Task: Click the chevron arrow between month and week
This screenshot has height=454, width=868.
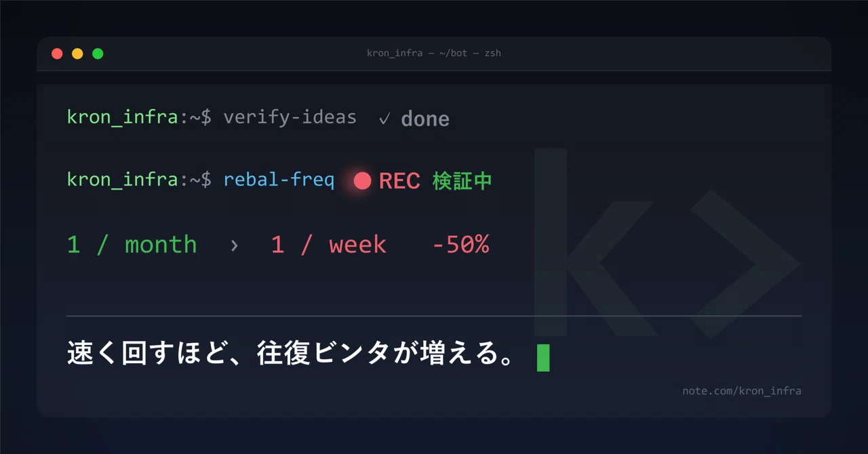Action: click(235, 245)
